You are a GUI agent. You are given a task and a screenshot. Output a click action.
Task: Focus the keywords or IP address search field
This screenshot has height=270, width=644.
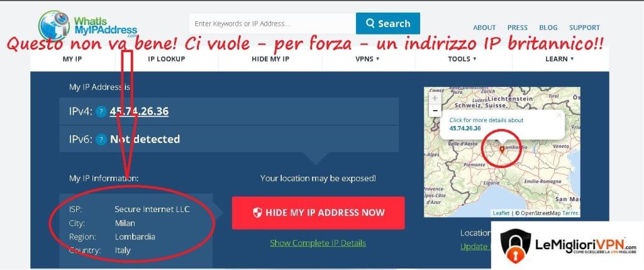coord(272,23)
